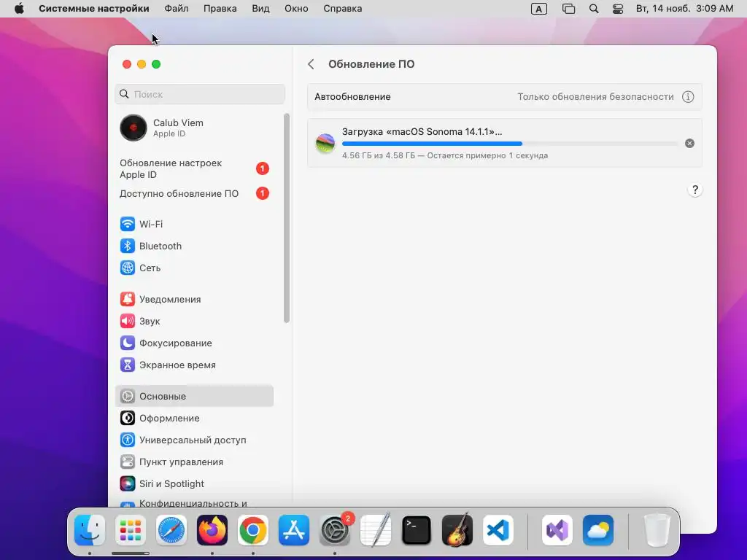Open the Справка menu
This screenshot has width=747, height=560.
(343, 9)
